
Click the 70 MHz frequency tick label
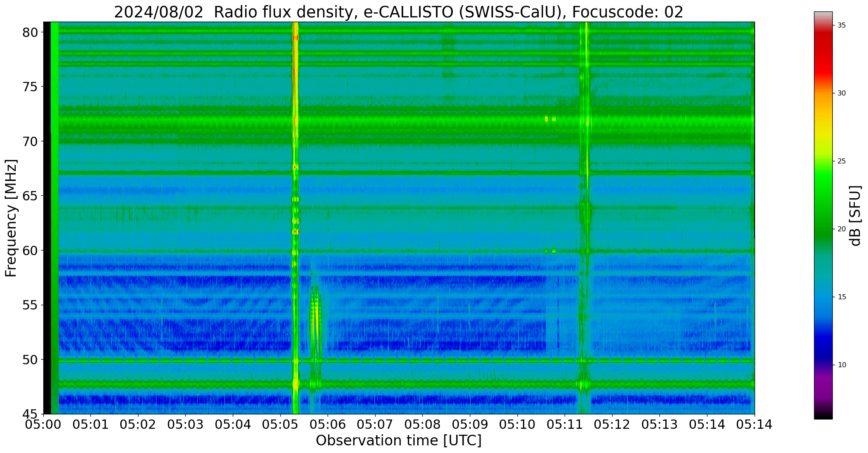(x=31, y=141)
